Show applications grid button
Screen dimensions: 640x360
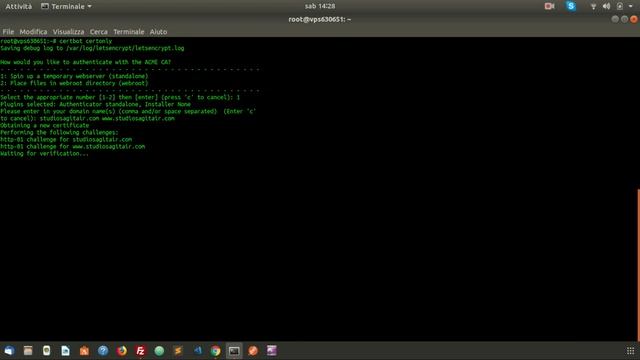pos(630,351)
